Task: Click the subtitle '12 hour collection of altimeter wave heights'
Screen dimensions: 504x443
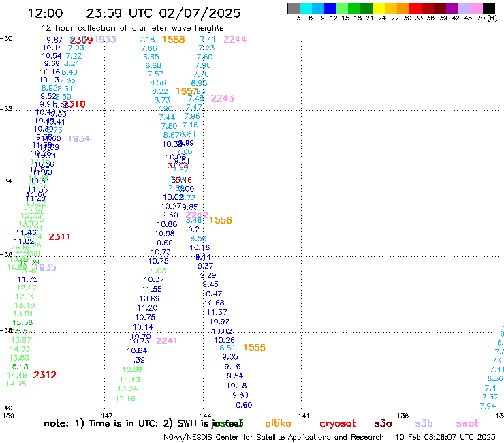Action: pos(132,28)
